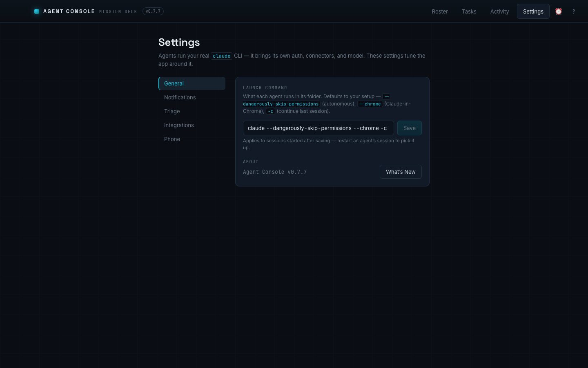Viewport: 588px width, 368px height.
Task: Focus the launch command input field
Action: tap(318, 128)
